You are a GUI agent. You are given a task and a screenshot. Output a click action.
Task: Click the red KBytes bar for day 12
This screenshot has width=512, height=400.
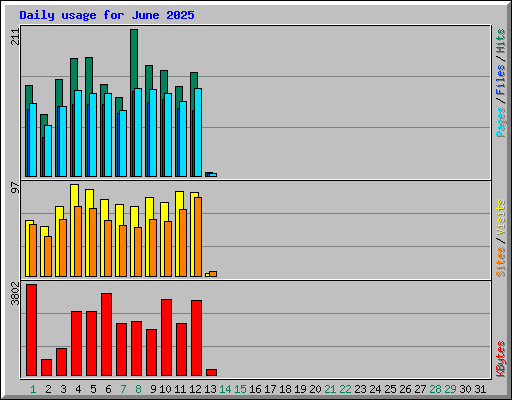(x=196, y=338)
